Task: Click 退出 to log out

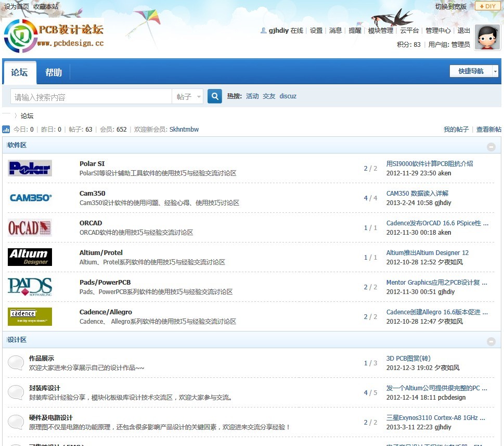Action: (x=464, y=31)
